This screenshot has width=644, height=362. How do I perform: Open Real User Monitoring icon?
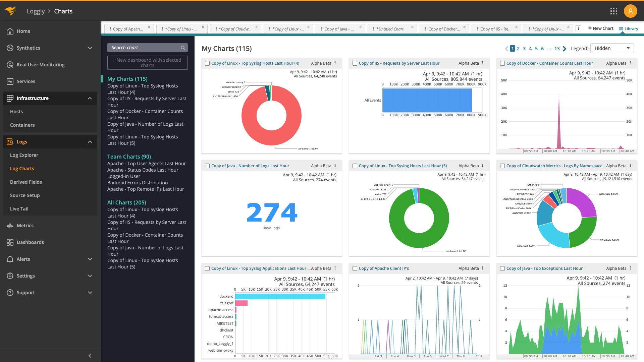(10, 65)
